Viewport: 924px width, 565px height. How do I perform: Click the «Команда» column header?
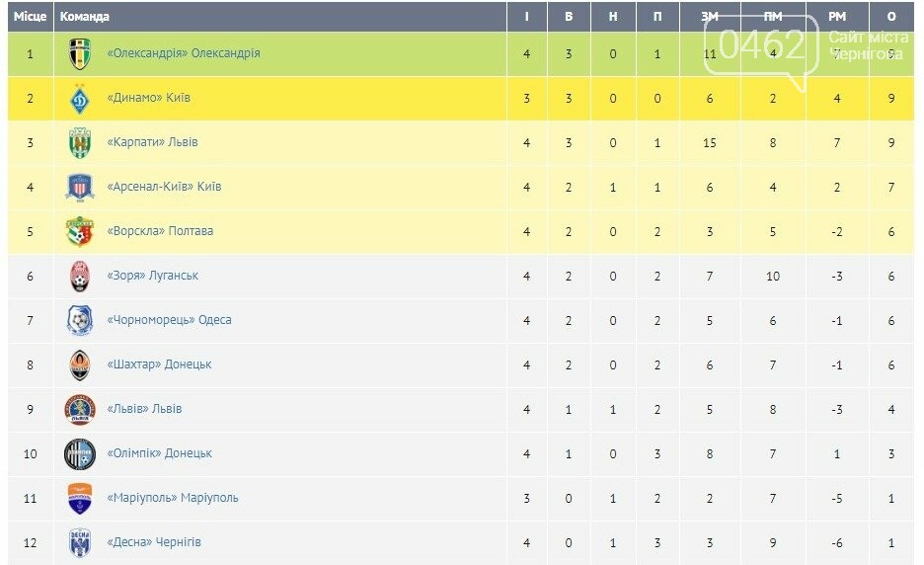click(x=85, y=17)
